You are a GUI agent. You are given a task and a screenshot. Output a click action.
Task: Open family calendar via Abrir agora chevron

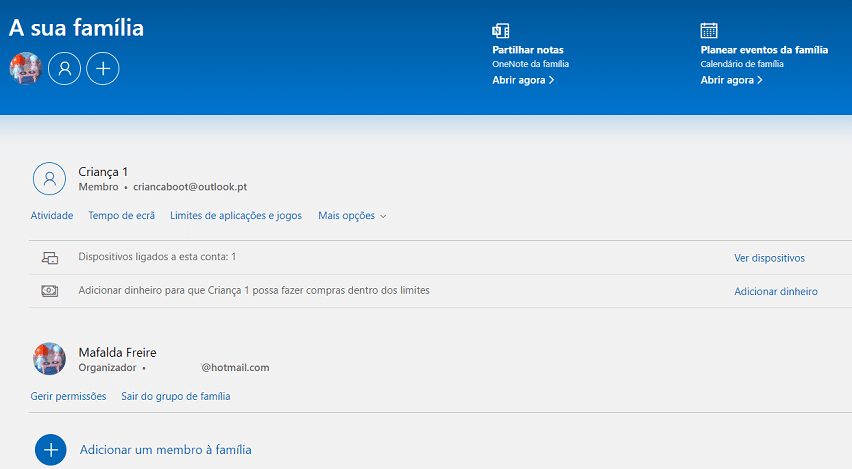731,80
